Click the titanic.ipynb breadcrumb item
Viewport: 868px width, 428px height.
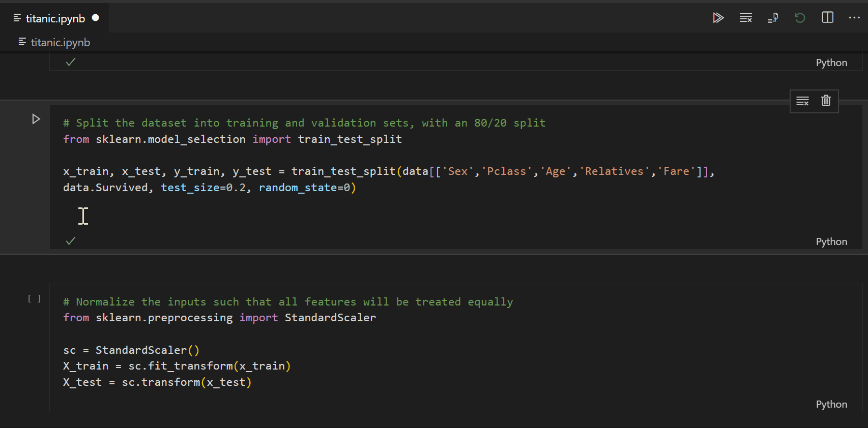pyautogui.click(x=60, y=43)
